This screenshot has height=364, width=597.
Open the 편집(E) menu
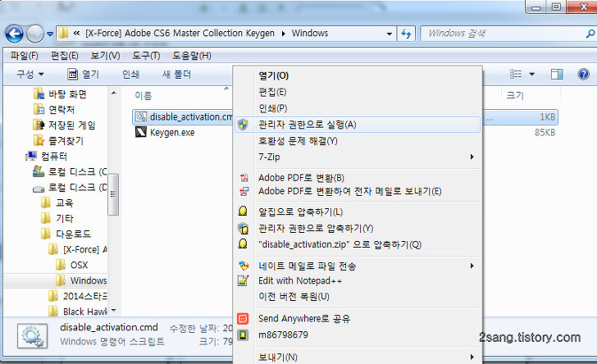[x=64, y=56]
